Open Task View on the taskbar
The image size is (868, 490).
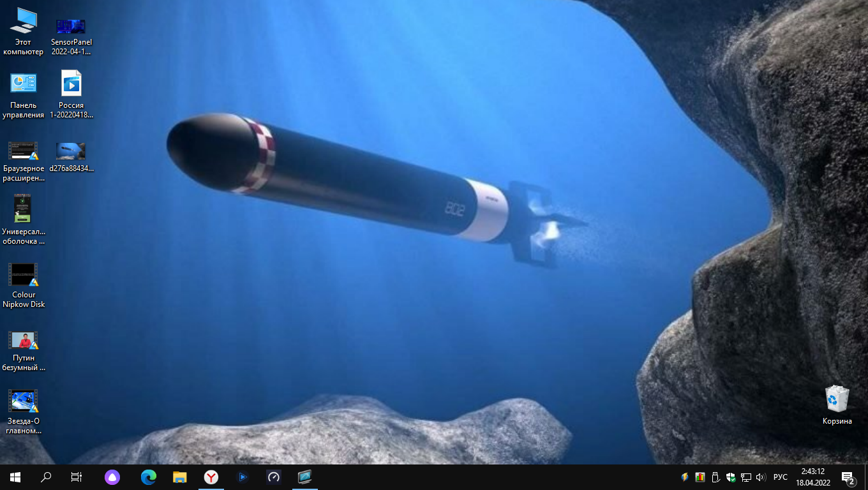[x=77, y=477]
